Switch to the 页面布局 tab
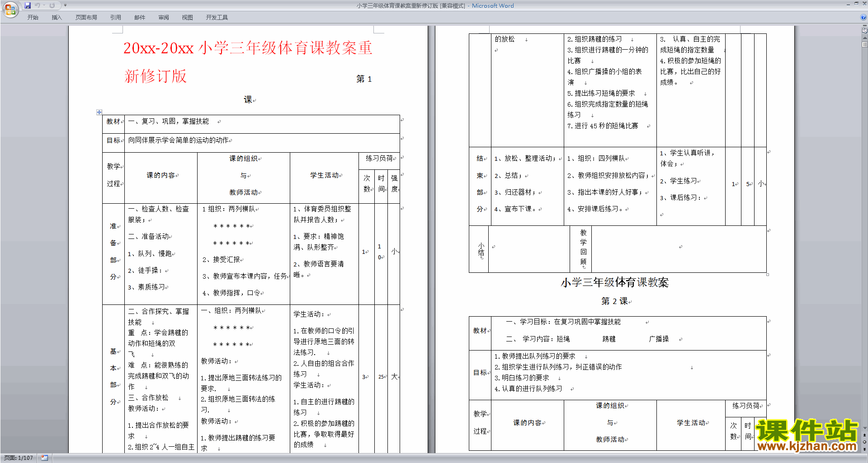 (x=86, y=18)
